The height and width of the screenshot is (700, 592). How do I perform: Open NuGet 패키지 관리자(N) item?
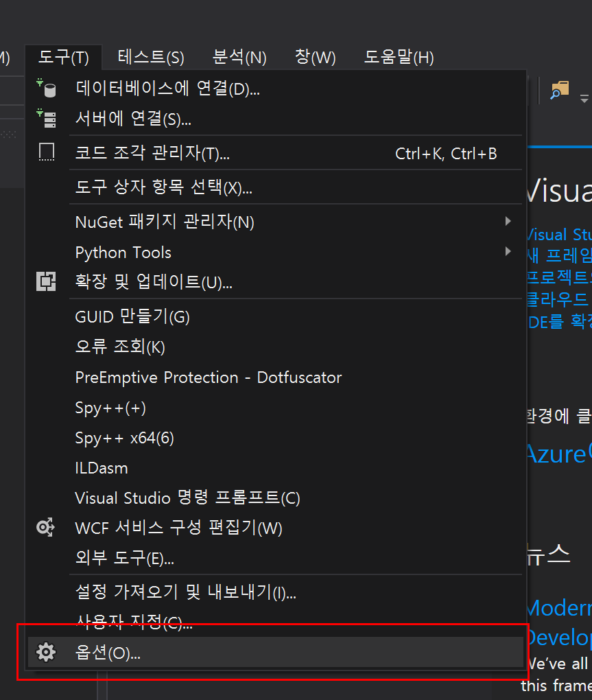(x=275, y=222)
